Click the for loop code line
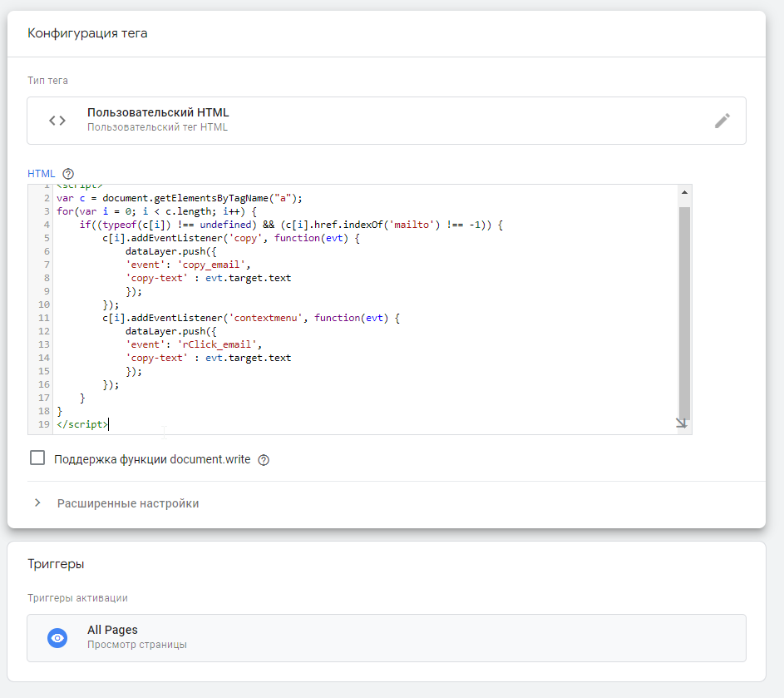 [156, 211]
